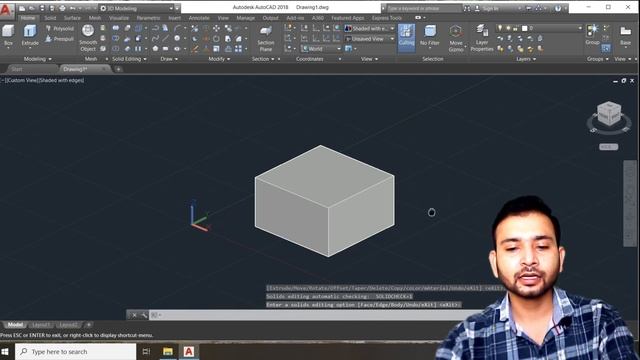Select the Base view tool
The image size is (640, 360).
[x=625, y=35]
